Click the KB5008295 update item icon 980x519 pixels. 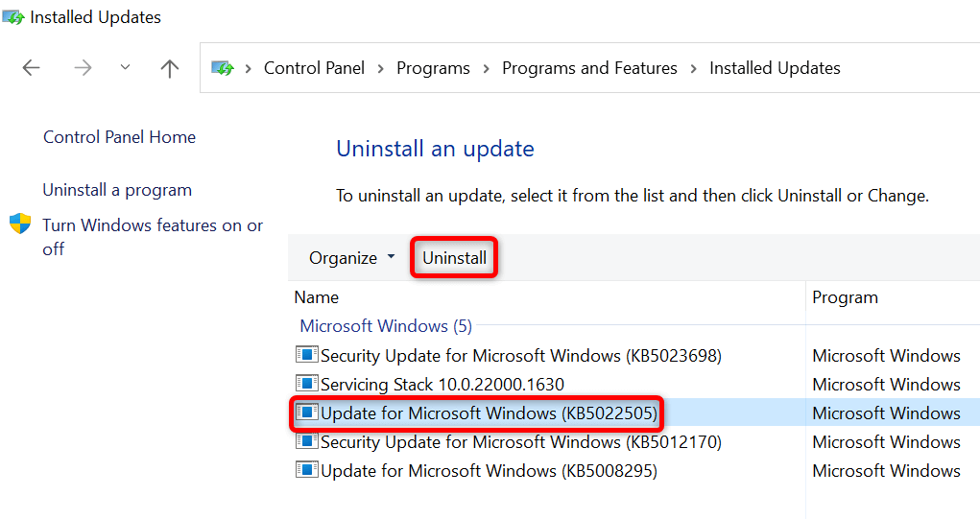(x=306, y=470)
